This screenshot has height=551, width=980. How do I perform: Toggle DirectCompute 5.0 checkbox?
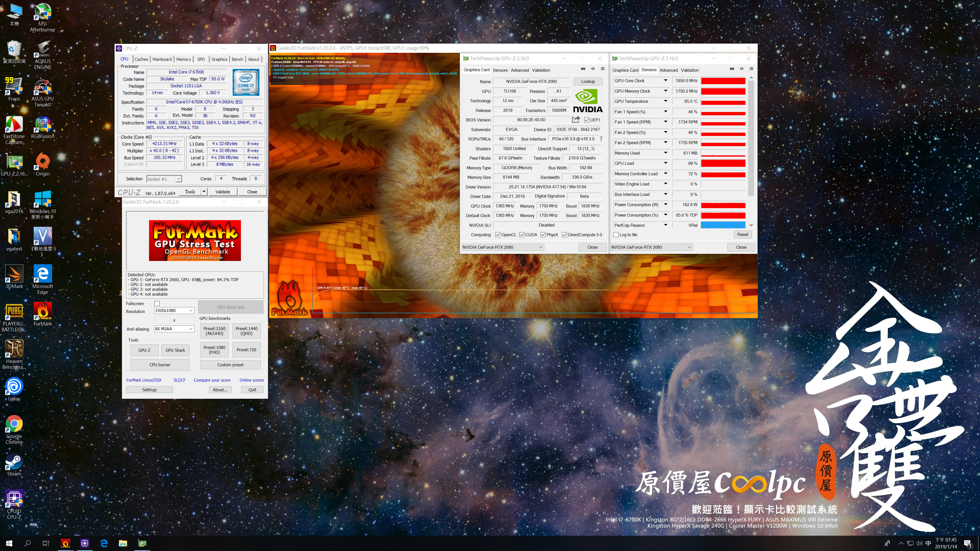click(x=564, y=235)
